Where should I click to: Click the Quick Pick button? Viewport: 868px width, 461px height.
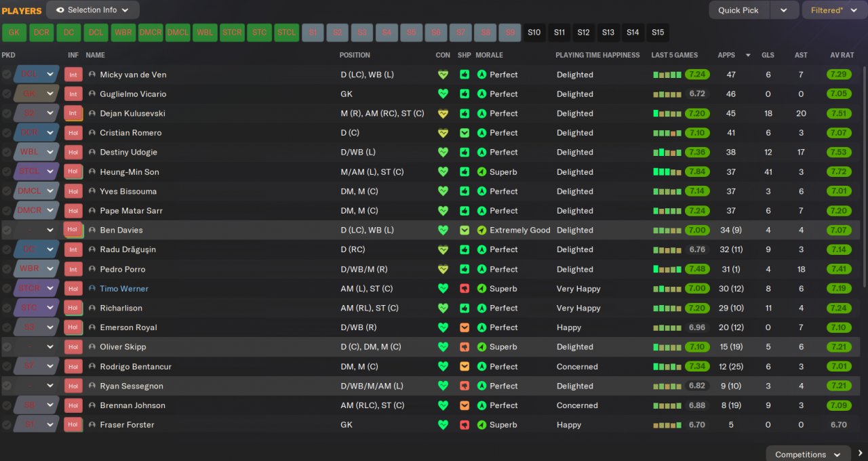[x=739, y=10]
